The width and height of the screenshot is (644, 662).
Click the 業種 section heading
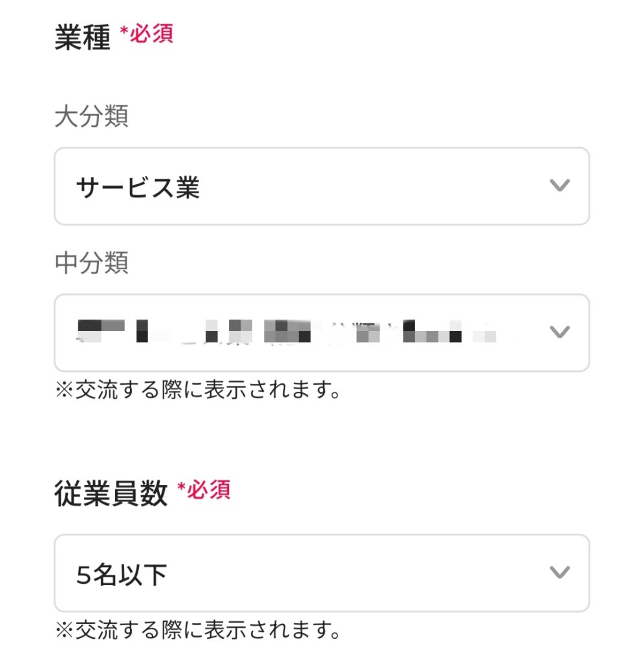pyautogui.click(x=82, y=37)
